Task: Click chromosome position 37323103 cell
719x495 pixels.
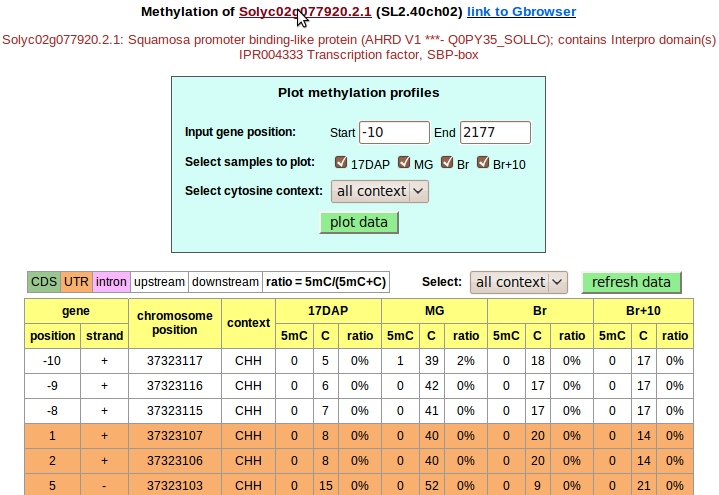Action: click(175, 485)
